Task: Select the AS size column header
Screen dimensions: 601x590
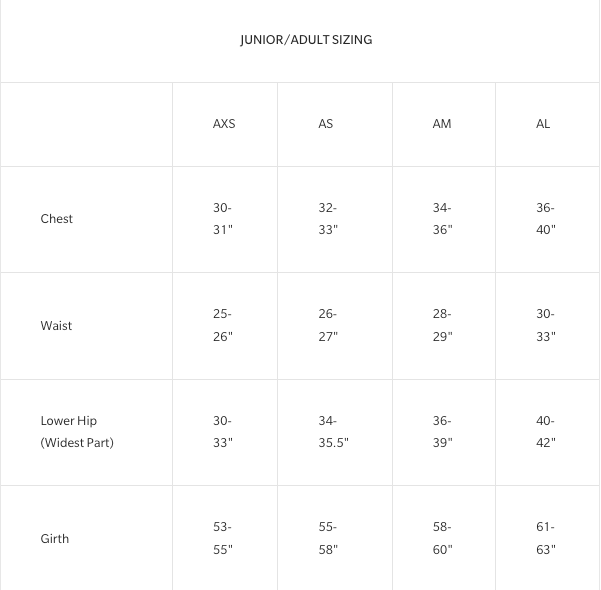Action: 326,124
